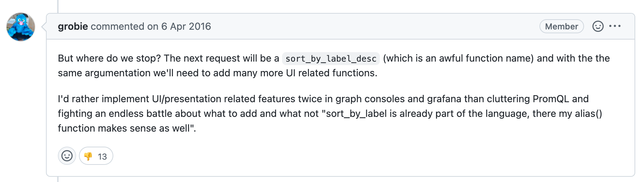Add a reaction via header smiley icon

[x=598, y=26]
